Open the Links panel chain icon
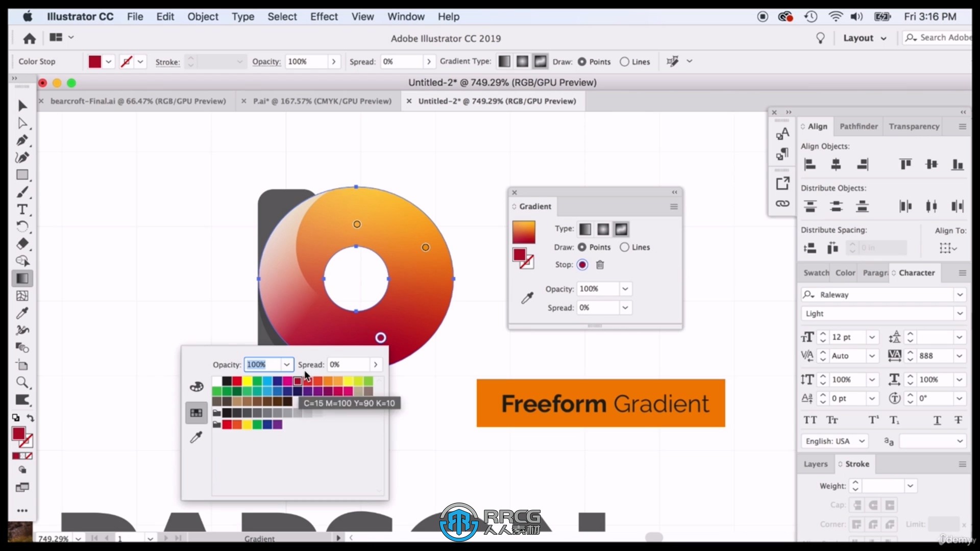This screenshot has height=551, width=980. (782, 204)
